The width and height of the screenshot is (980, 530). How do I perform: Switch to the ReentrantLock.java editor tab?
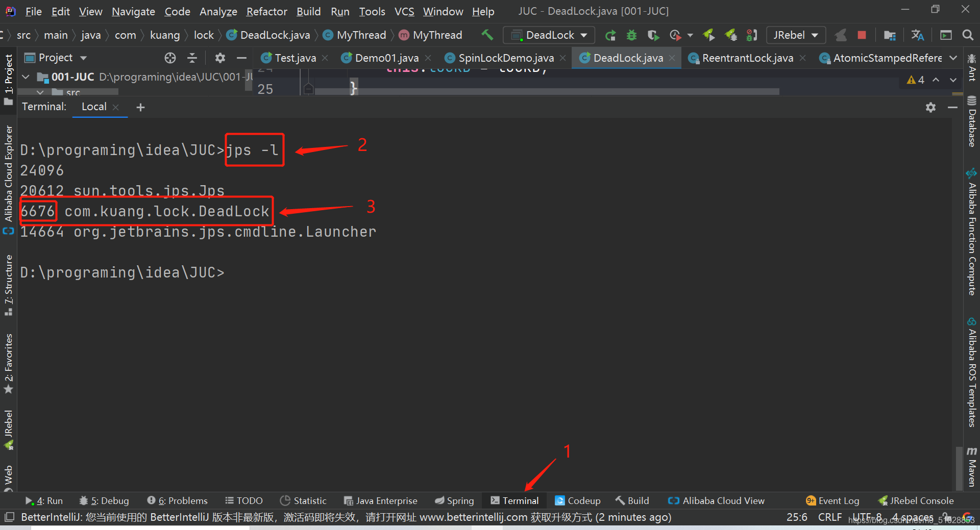coord(747,58)
